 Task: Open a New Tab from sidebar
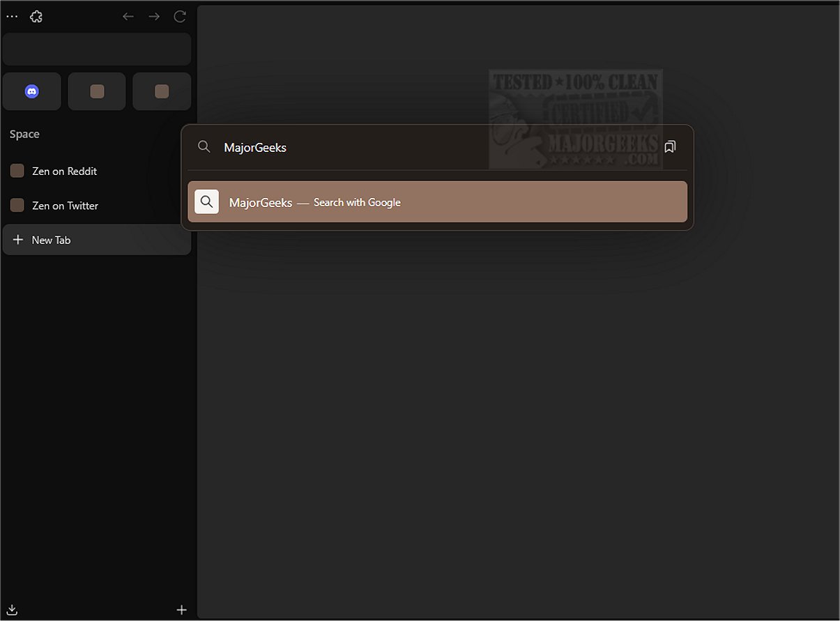97,240
